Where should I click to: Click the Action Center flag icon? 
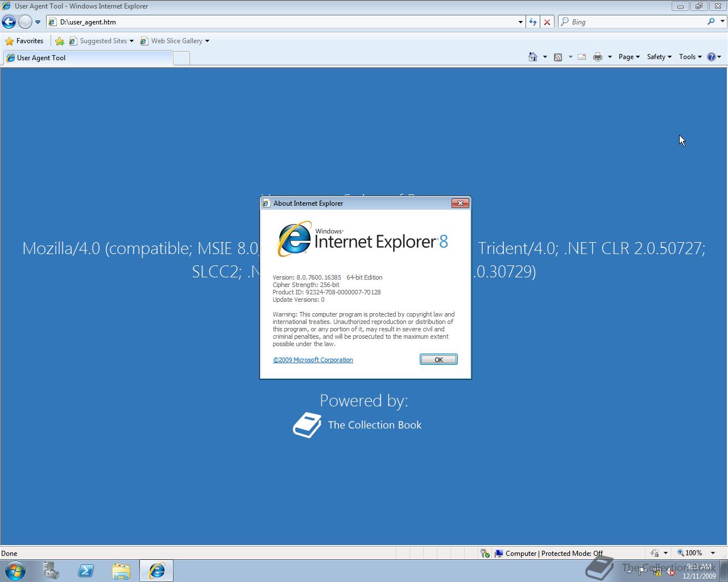(643, 571)
